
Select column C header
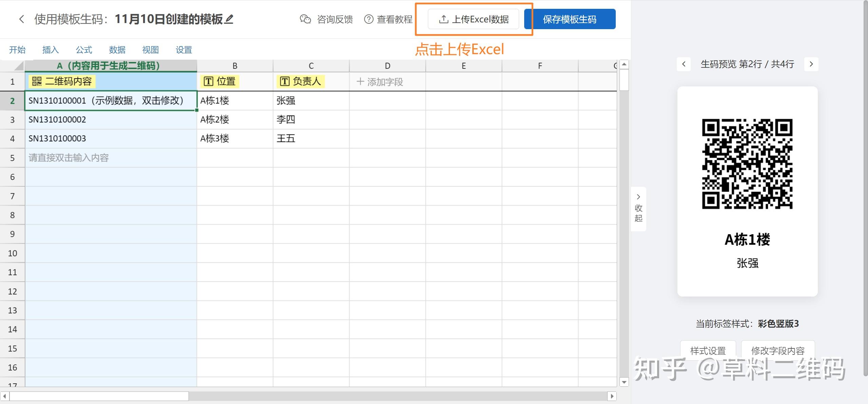click(311, 66)
